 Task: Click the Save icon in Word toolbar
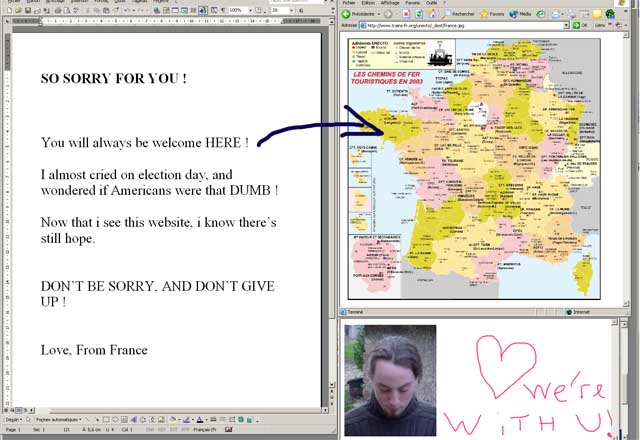[x=27, y=10]
